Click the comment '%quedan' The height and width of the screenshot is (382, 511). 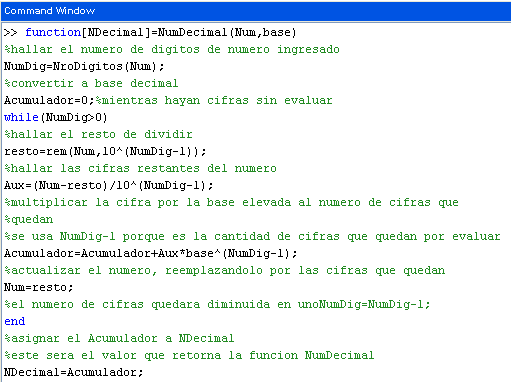coord(29,219)
